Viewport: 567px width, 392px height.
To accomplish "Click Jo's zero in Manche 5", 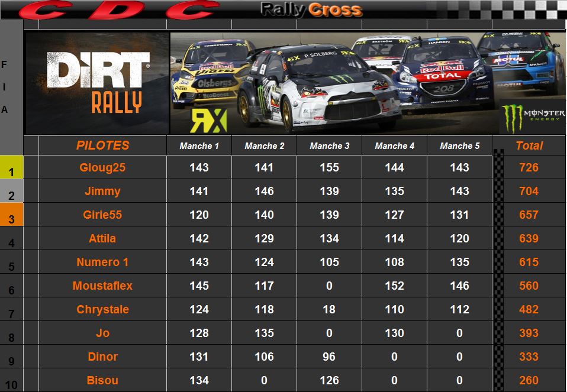I will (460, 333).
